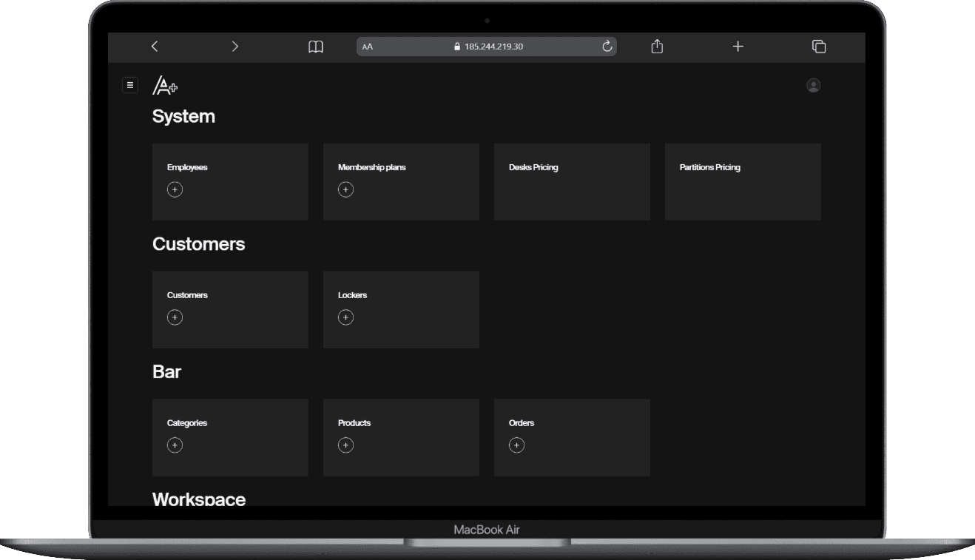Viewport: 975px width, 560px height.
Task: Open the hamburger sidebar menu
Action: pos(130,85)
